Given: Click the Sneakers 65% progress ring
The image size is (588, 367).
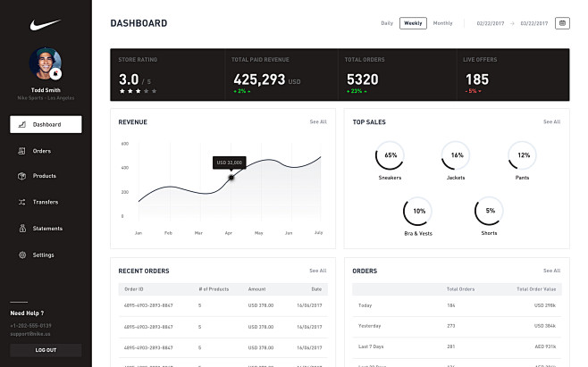Looking at the screenshot, I should 390,155.
